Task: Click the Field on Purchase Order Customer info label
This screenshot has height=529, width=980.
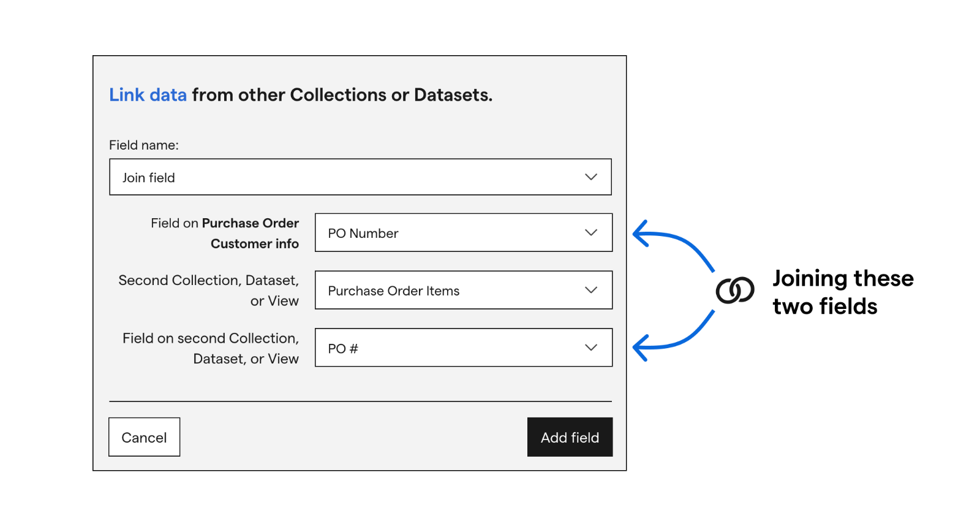Action: point(225,234)
